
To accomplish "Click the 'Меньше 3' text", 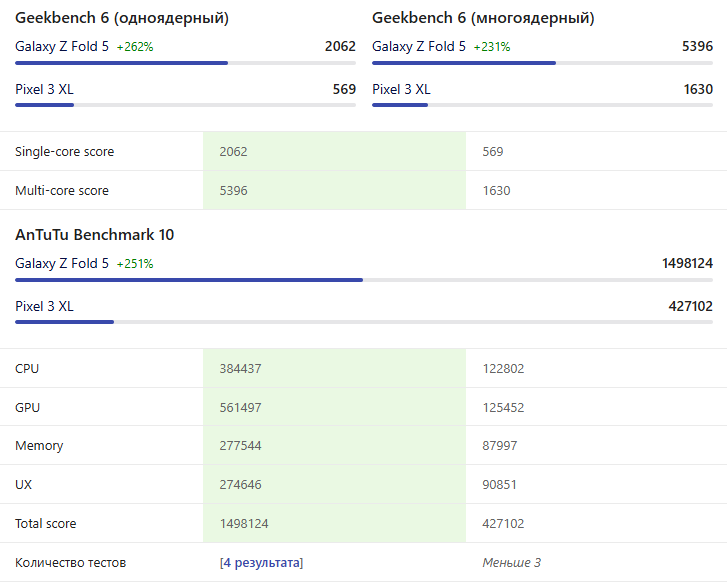I will click(x=512, y=563).
